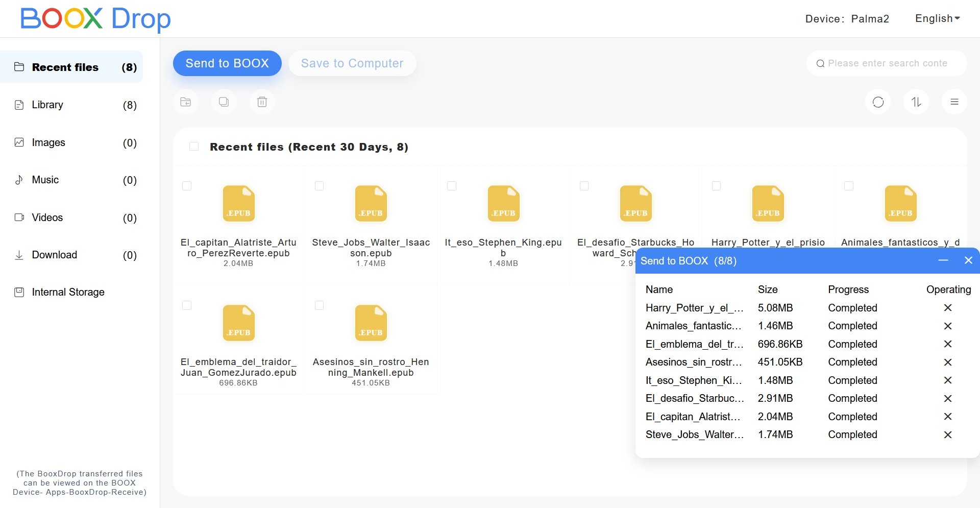Open the It_eso_Stephen_King EPUB icon
The height and width of the screenshot is (508, 980).
pyautogui.click(x=503, y=203)
